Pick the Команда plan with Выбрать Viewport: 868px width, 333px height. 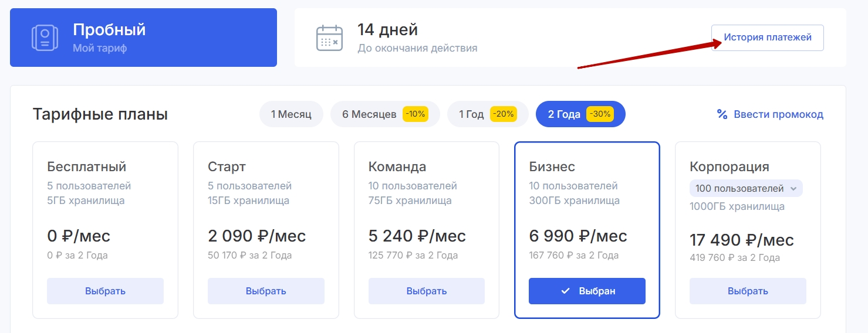pyautogui.click(x=427, y=291)
